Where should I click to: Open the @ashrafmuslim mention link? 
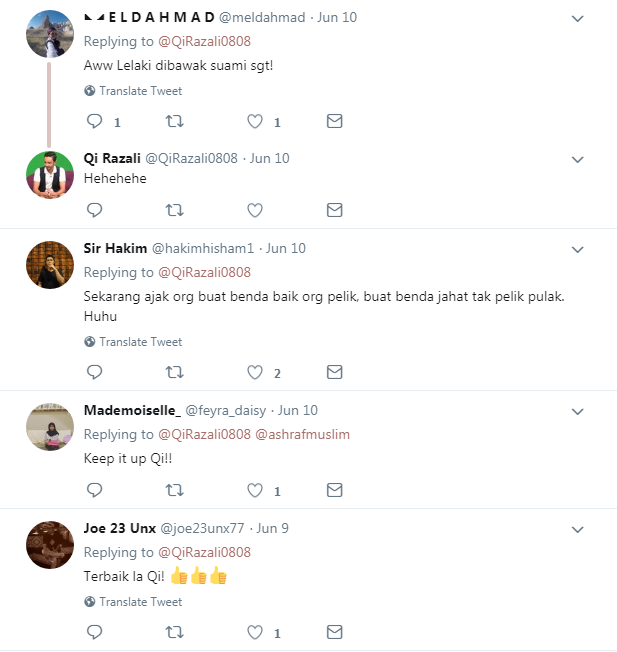pyautogui.click(x=303, y=434)
